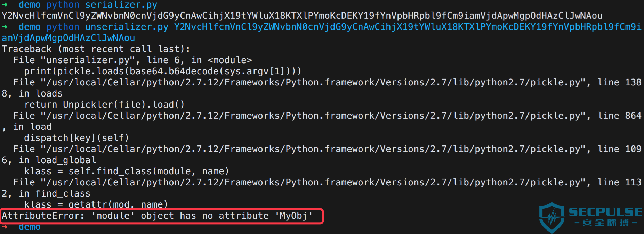
Task: Click the 'return Unpickler(file).load()' line
Action: (104, 105)
